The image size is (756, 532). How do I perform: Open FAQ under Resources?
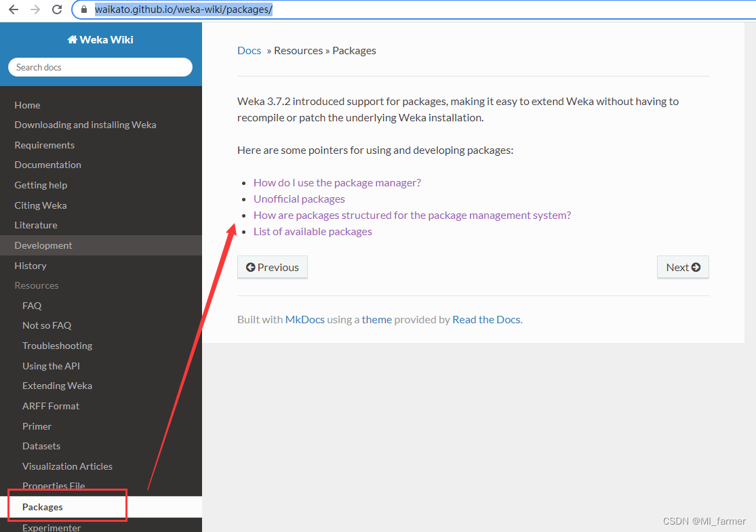click(32, 306)
